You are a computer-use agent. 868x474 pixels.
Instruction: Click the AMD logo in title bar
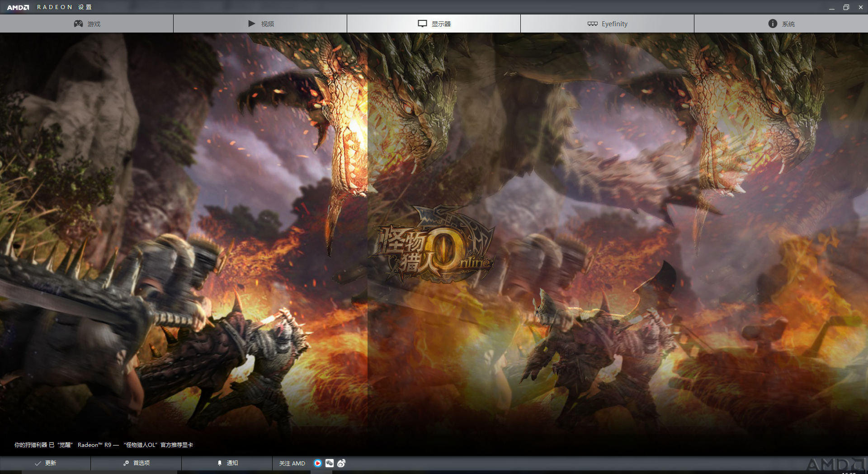pyautogui.click(x=18, y=7)
